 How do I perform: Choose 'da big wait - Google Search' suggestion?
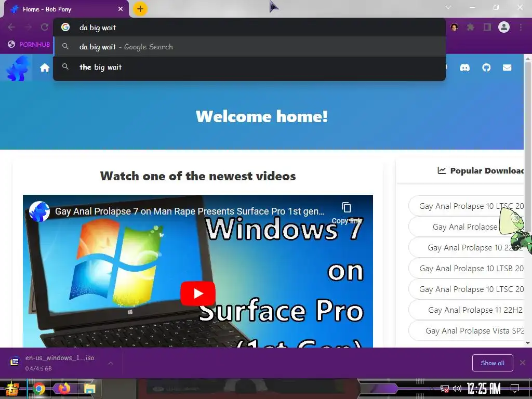pos(249,47)
